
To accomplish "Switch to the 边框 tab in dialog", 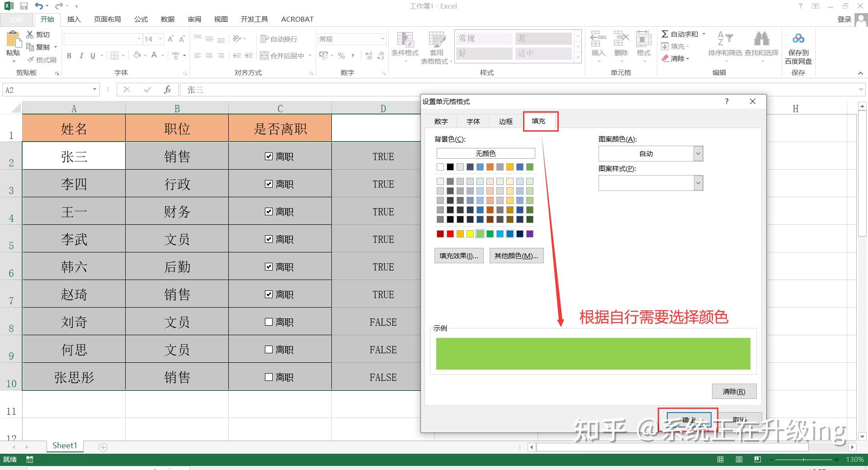I will pyautogui.click(x=506, y=122).
